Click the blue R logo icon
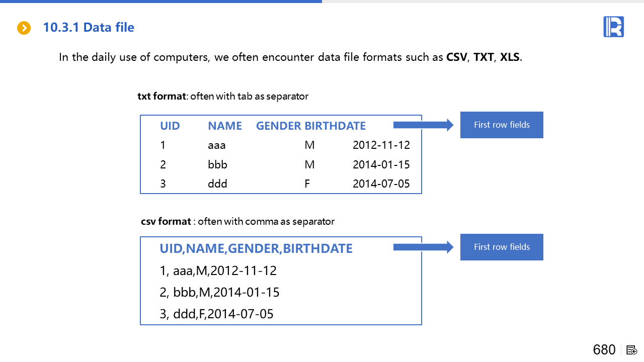 click(613, 27)
